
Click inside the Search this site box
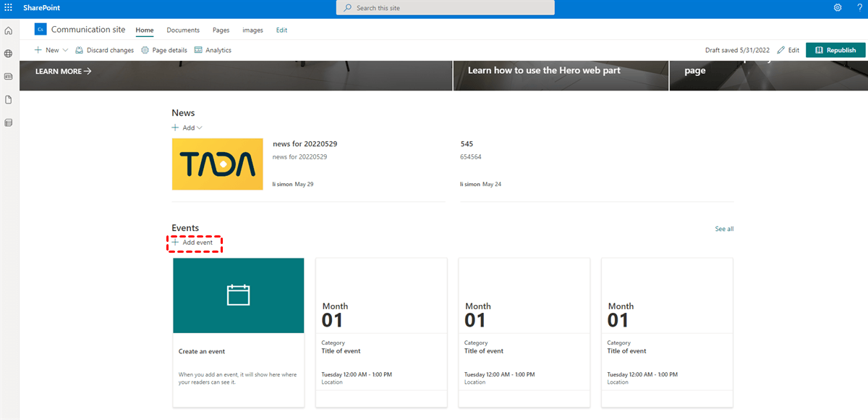pos(445,8)
